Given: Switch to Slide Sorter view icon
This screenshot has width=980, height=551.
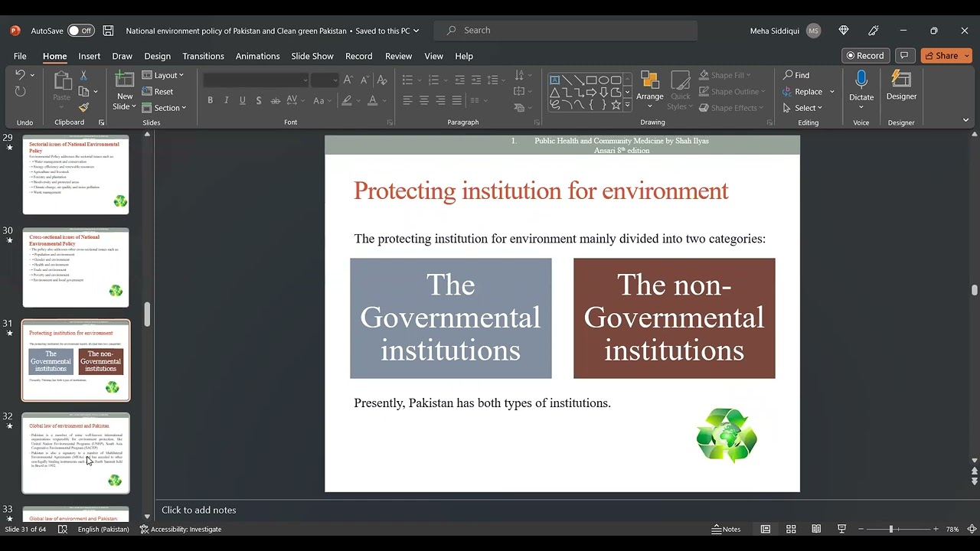Looking at the screenshot, I should [791, 529].
